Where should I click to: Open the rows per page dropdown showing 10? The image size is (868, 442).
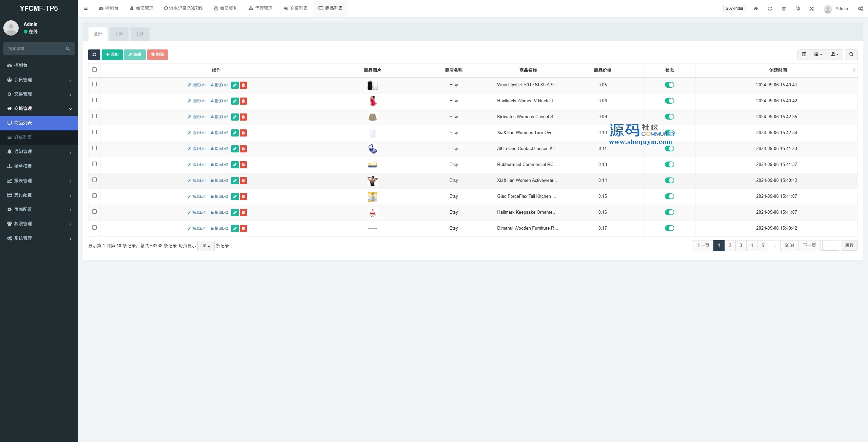(206, 246)
